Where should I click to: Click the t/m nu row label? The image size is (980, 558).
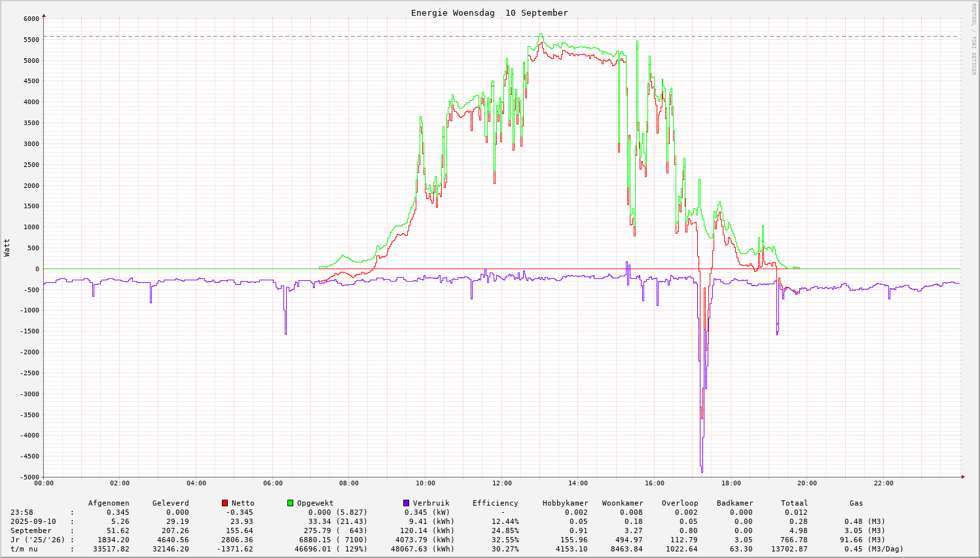point(24,549)
